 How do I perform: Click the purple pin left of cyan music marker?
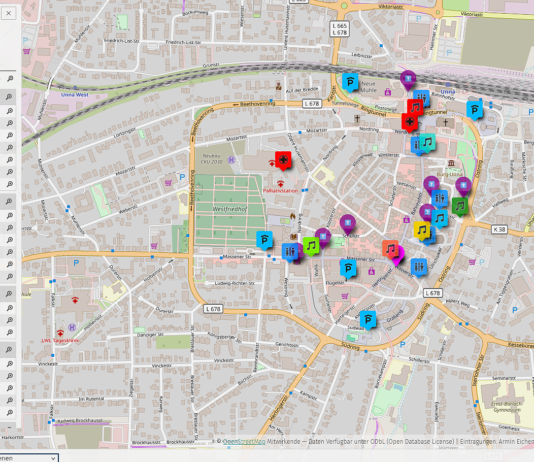click(x=426, y=212)
